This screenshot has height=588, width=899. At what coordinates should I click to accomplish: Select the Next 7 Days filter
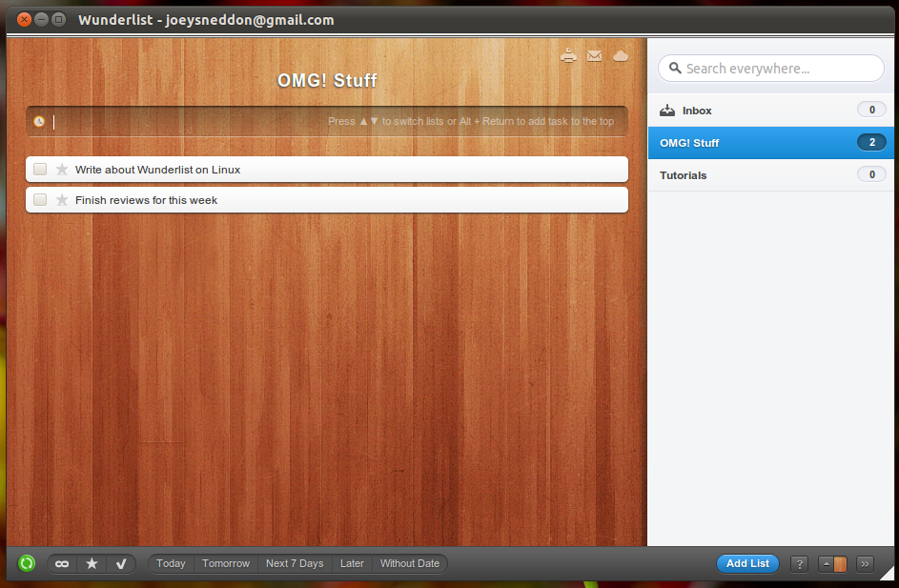(295, 563)
